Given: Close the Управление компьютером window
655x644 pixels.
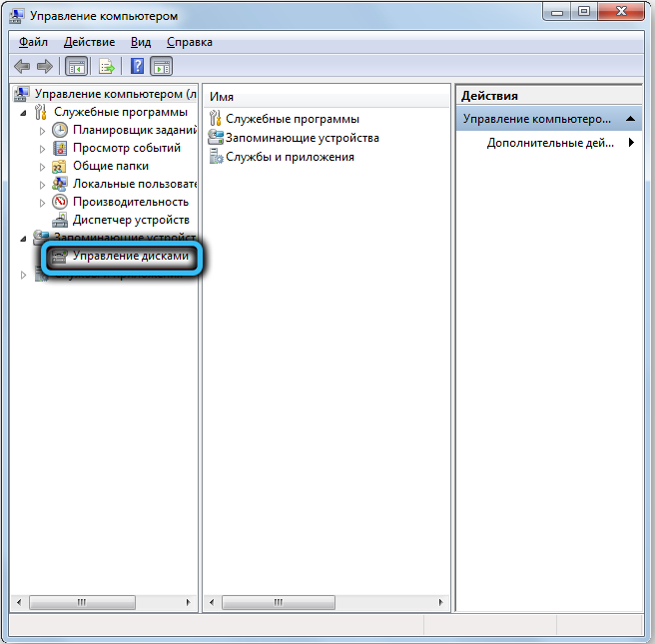Looking at the screenshot, I should (621, 12).
